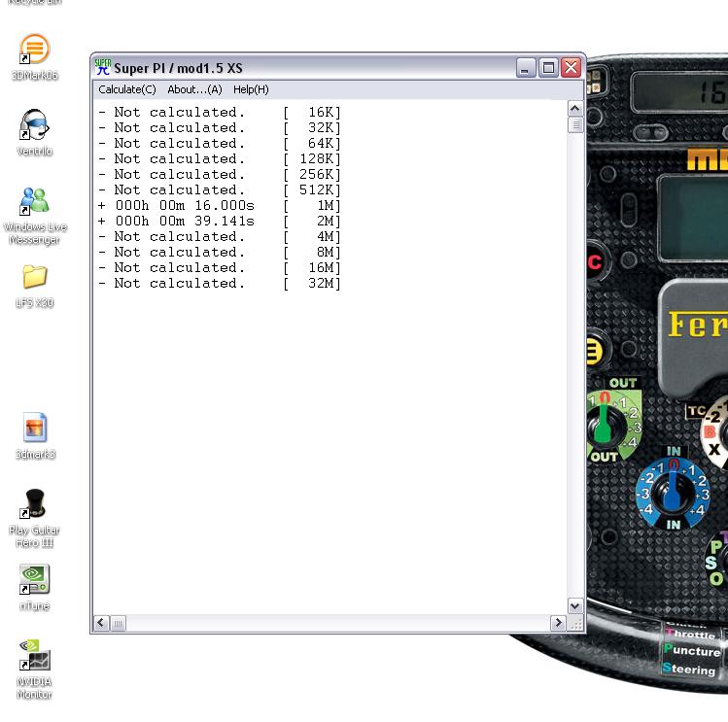Close the Super PI window
This screenshot has height=722, width=728.
coord(571,68)
